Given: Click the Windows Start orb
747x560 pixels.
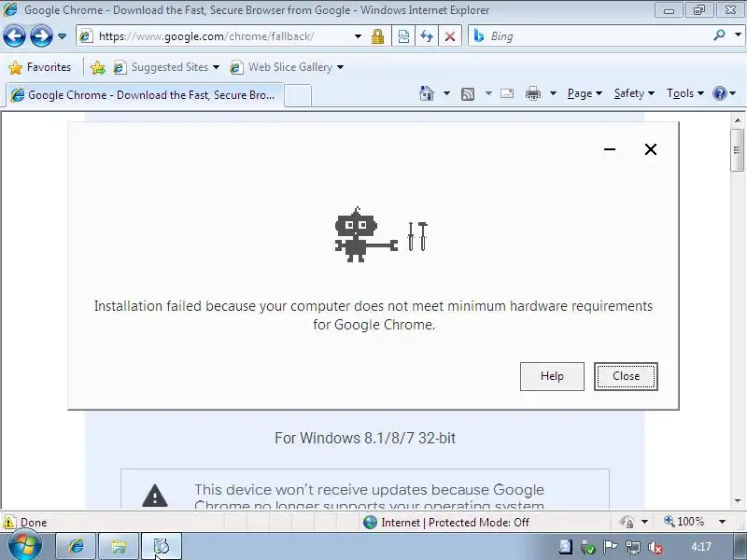Looking at the screenshot, I should (25, 546).
